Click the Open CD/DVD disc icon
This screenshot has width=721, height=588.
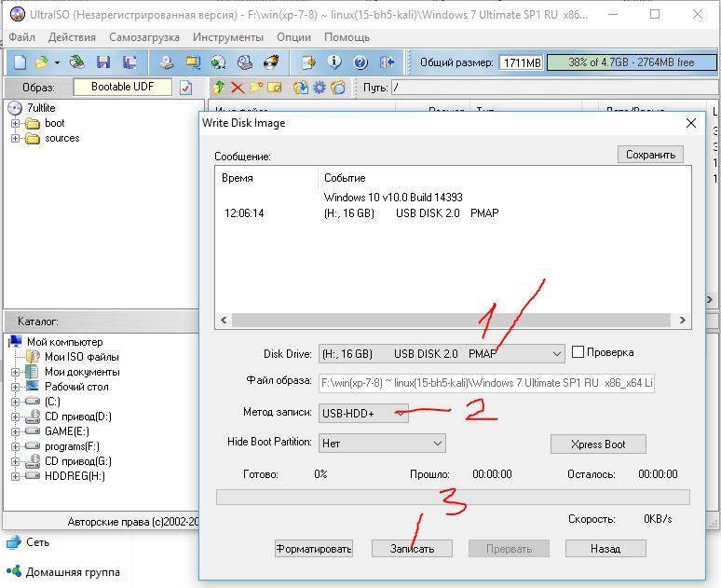click(x=76, y=62)
